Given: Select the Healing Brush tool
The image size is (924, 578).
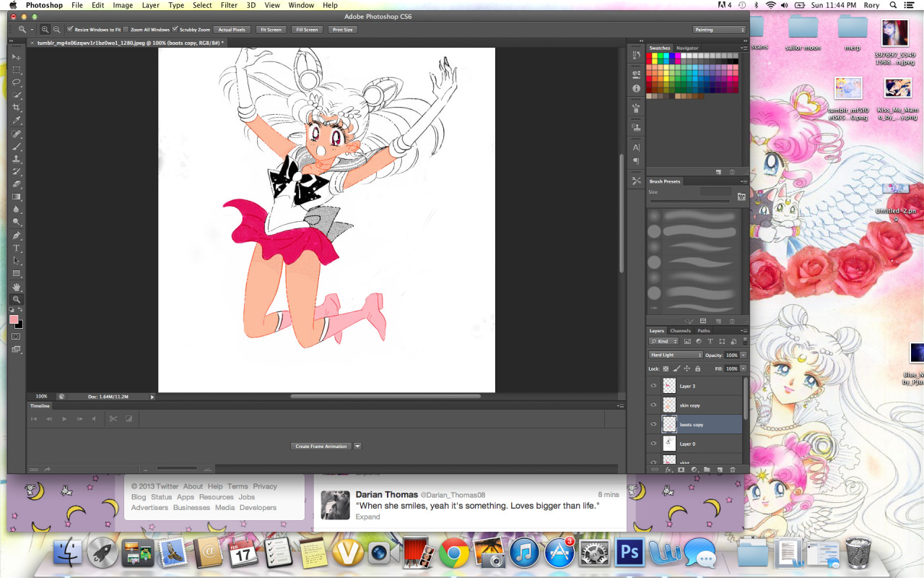Looking at the screenshot, I should click(x=17, y=134).
